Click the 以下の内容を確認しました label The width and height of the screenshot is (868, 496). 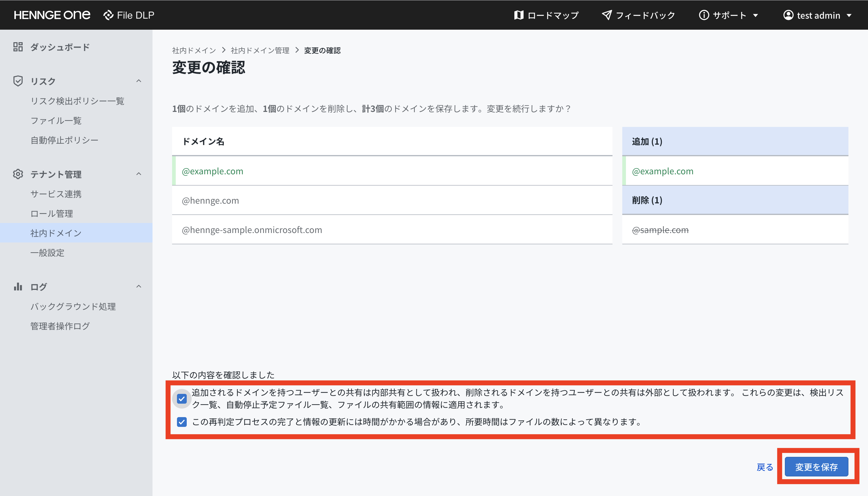[223, 375]
